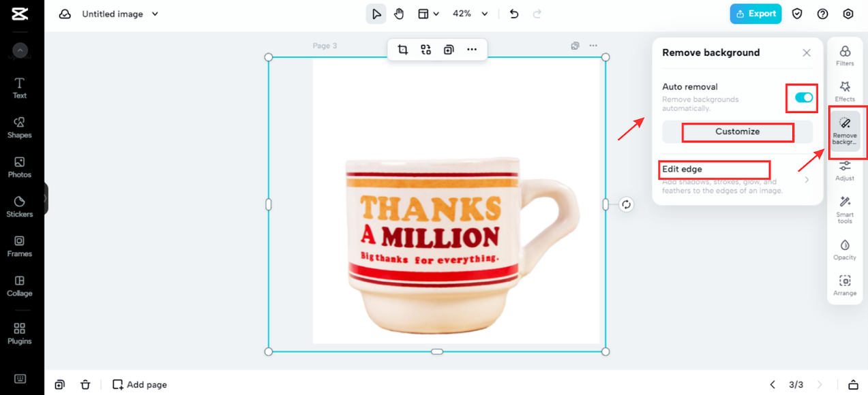This screenshot has width=868, height=395.
Task: Click the mug image on canvas
Action: pyautogui.click(x=462, y=245)
